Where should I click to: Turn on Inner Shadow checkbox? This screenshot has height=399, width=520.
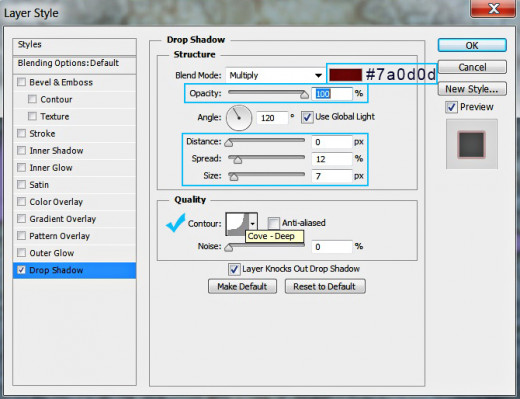[x=22, y=150]
